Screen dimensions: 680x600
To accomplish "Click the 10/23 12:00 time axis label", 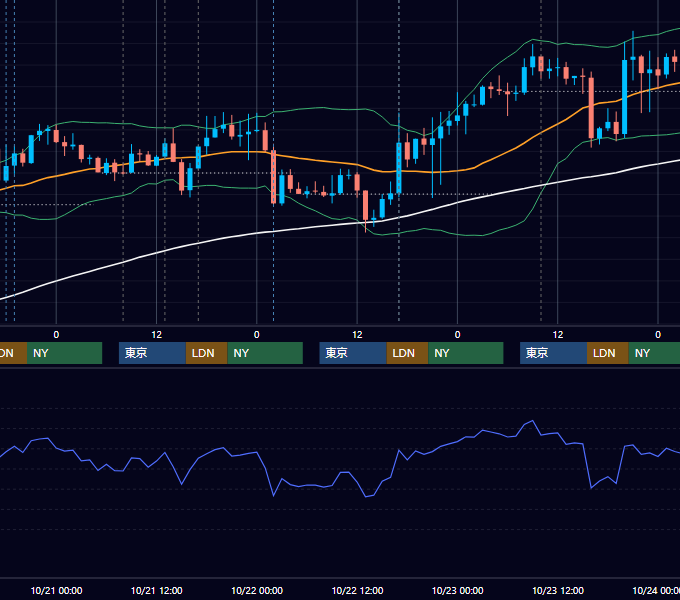I will point(558,590).
